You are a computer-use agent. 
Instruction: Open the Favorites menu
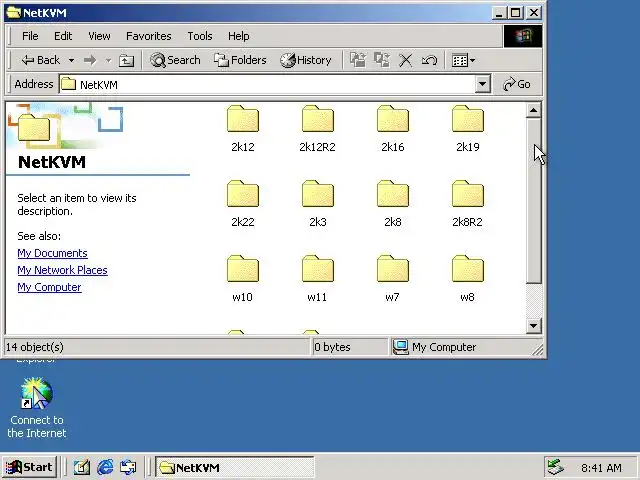[149, 36]
